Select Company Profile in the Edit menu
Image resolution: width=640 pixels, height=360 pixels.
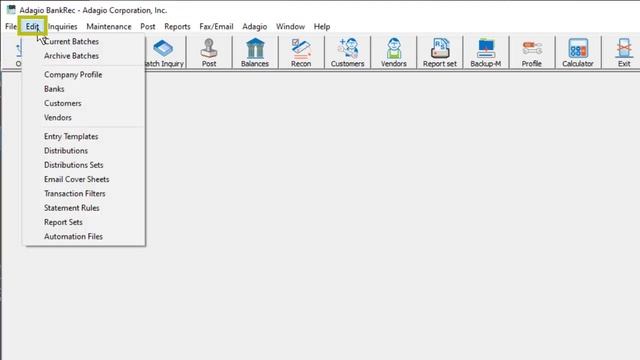click(84, 75)
